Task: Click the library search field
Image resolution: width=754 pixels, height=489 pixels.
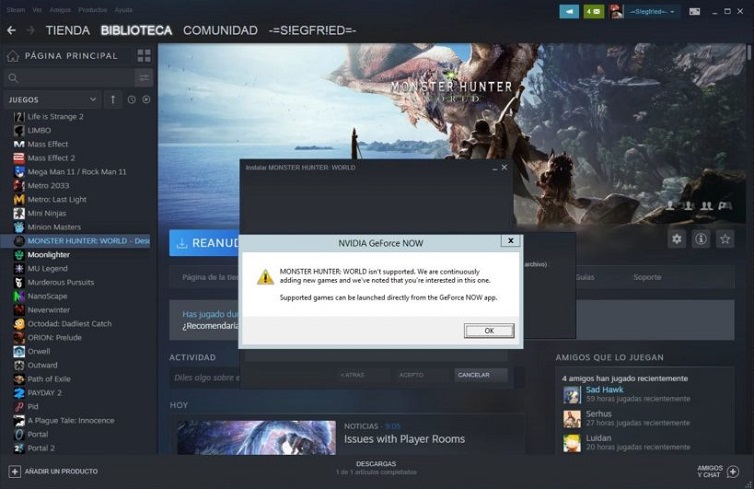Action: point(70,78)
